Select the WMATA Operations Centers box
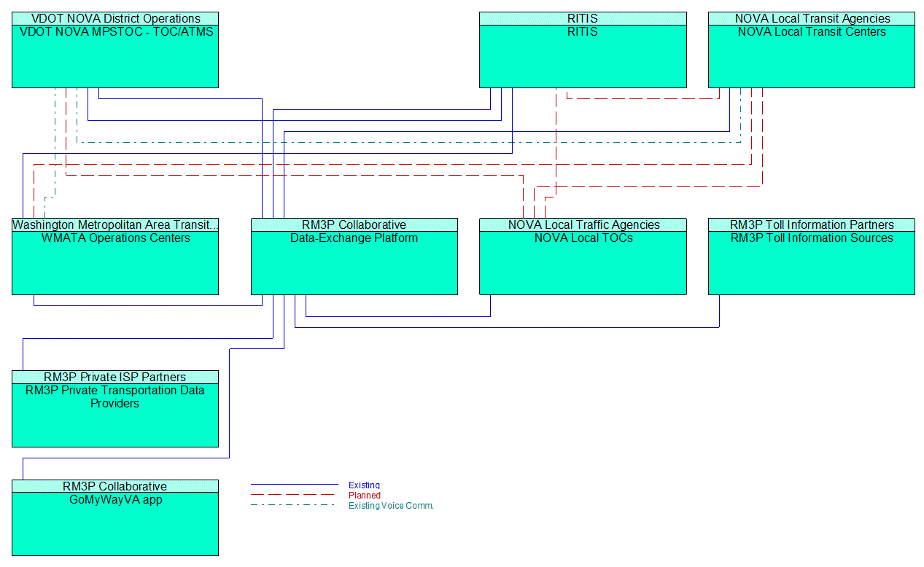Screen dimensions: 924x567 pyautogui.click(x=115, y=263)
